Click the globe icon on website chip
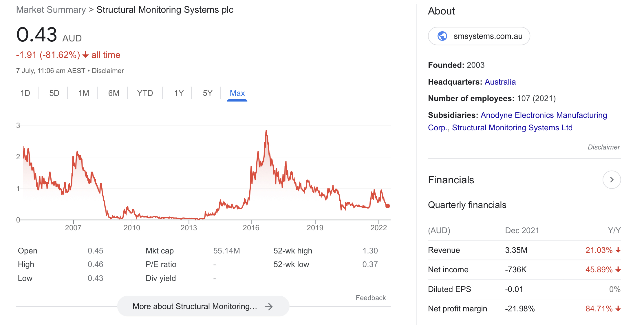The image size is (644, 325). pyautogui.click(x=442, y=36)
